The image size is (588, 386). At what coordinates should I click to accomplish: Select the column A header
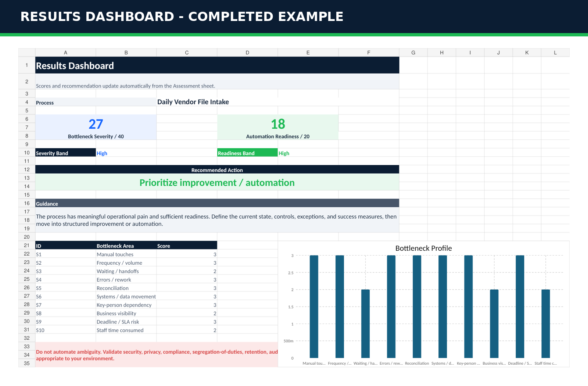tap(65, 53)
